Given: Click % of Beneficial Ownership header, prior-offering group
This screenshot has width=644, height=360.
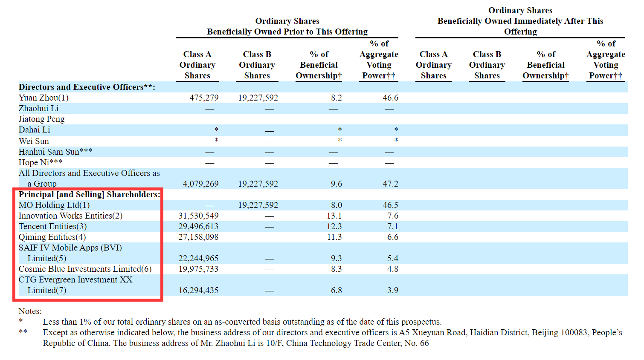Looking at the screenshot, I should pos(319,65).
